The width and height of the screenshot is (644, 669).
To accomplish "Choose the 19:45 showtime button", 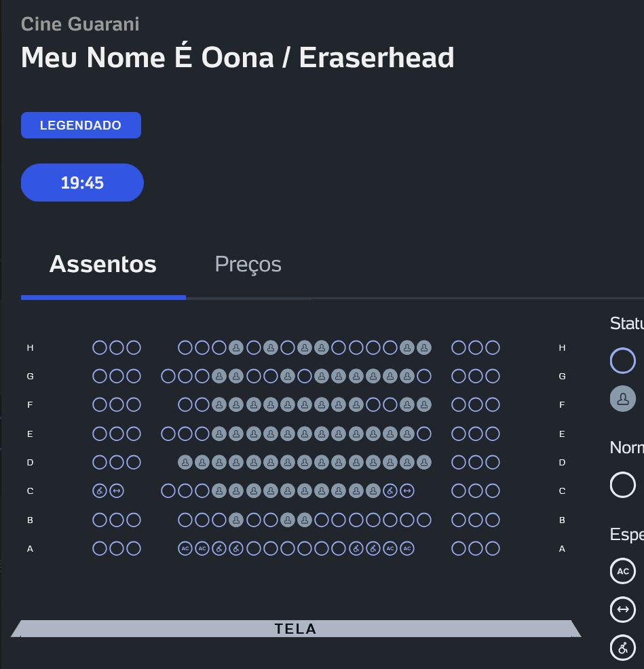I will 82,183.
